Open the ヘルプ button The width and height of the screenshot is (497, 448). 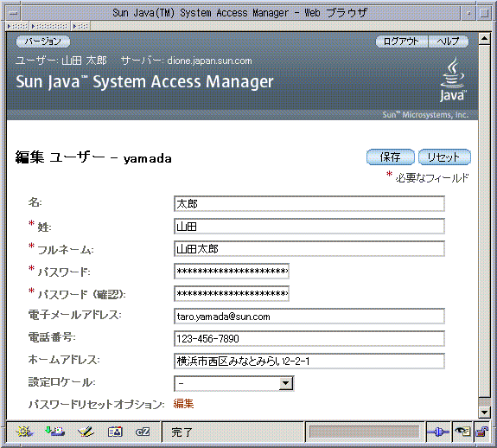point(449,42)
